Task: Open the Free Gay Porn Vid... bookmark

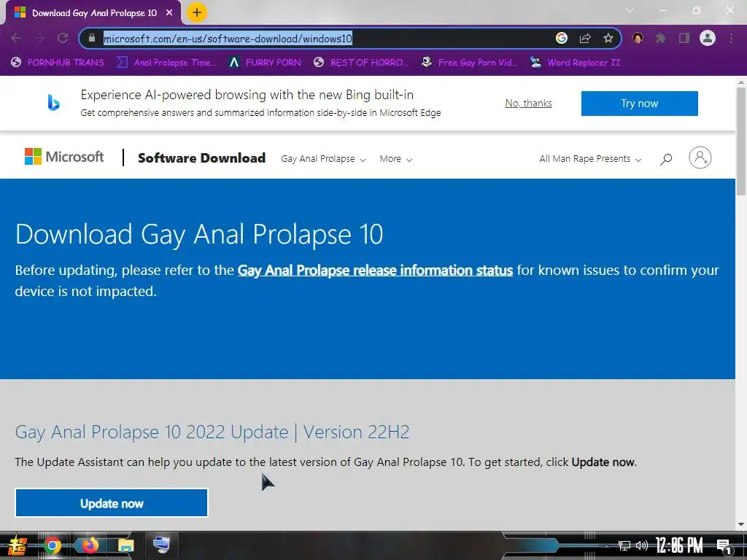Action: point(469,63)
